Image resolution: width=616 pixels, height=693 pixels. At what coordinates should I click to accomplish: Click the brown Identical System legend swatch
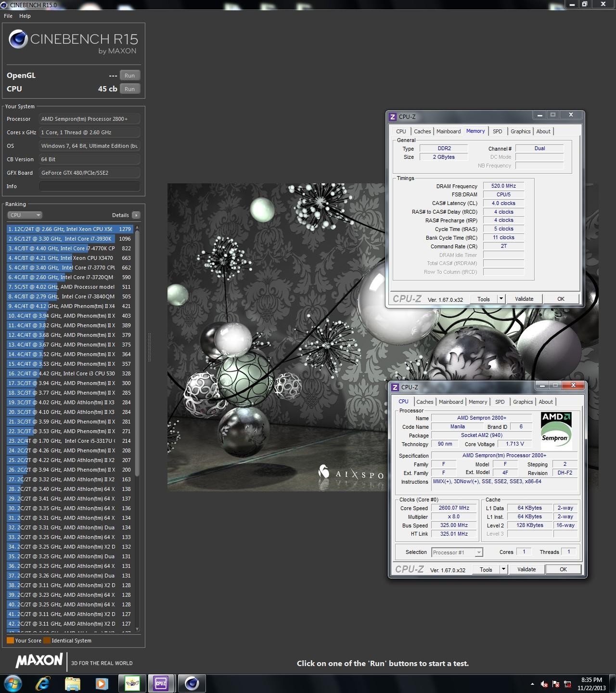47,641
